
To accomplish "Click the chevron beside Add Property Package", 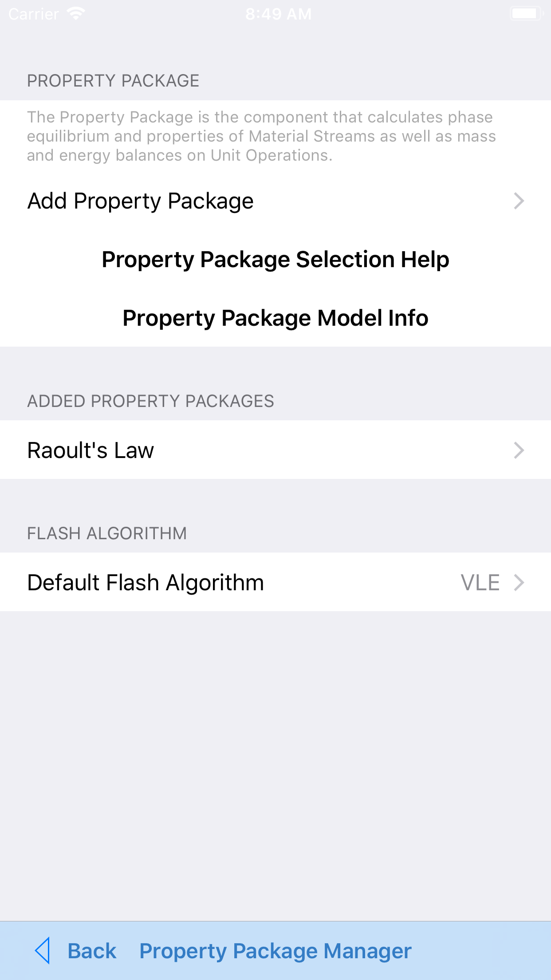I will click(x=519, y=201).
